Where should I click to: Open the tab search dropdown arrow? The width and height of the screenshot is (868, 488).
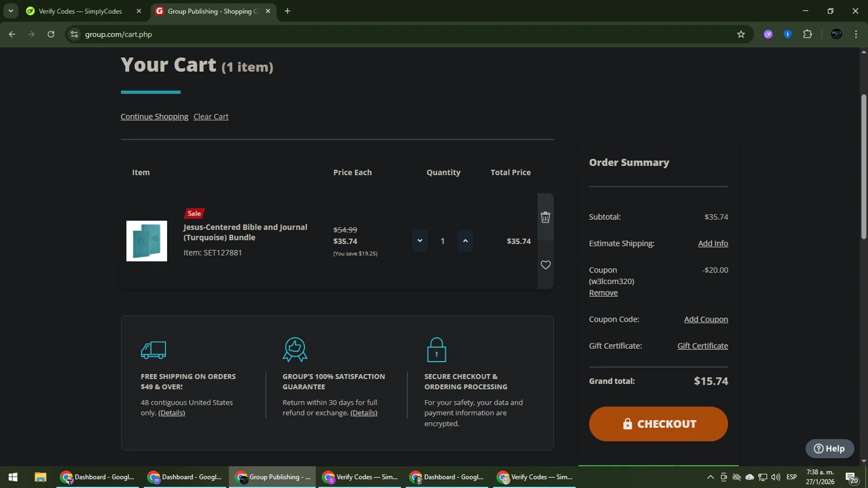(x=10, y=11)
